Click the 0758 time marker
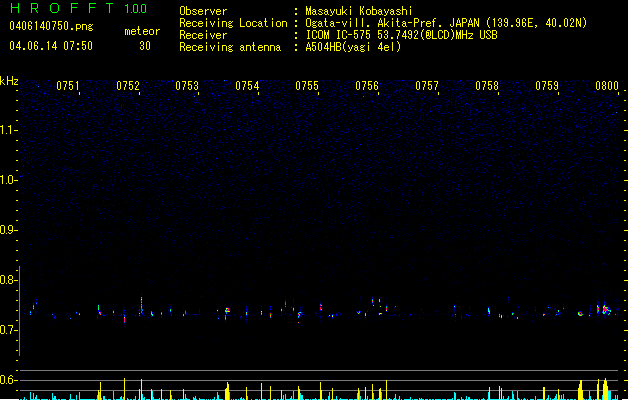The image size is (629, 400). pyautogui.click(x=487, y=86)
